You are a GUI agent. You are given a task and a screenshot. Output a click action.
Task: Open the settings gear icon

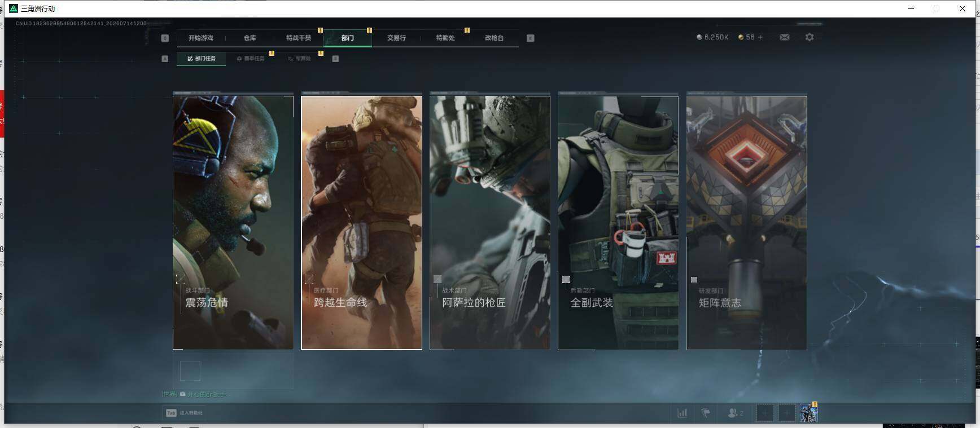click(x=810, y=37)
